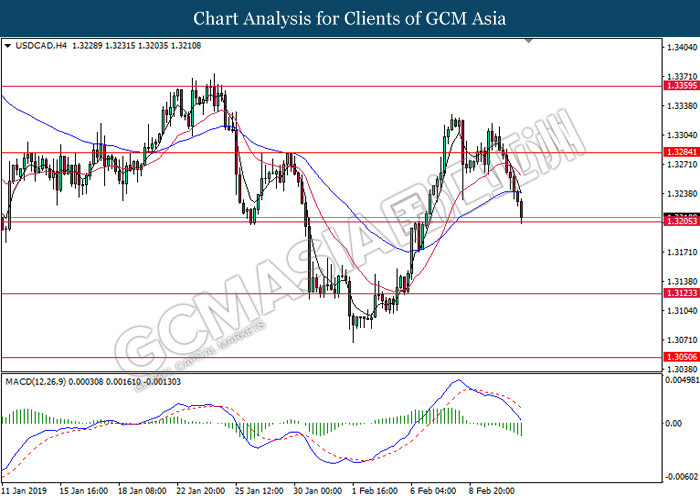Select the 18 Jan 08:00 time label
The height and width of the screenshot is (500, 700).
pos(142,491)
